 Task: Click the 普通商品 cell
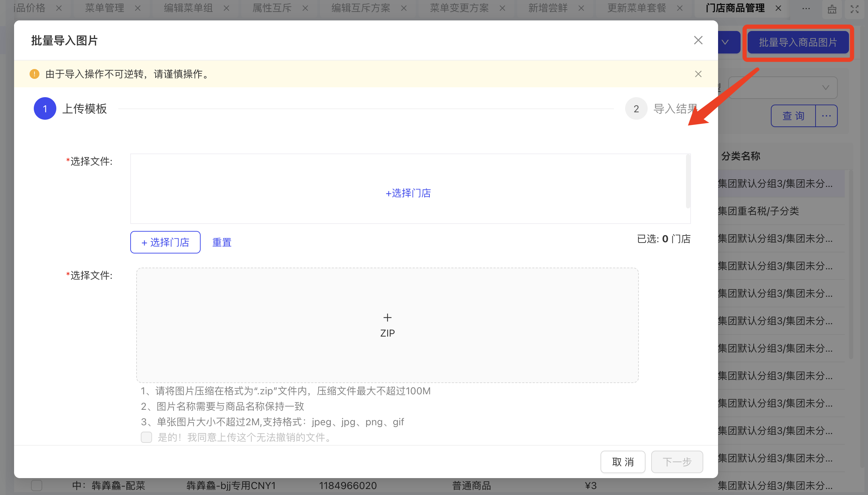tap(472, 485)
